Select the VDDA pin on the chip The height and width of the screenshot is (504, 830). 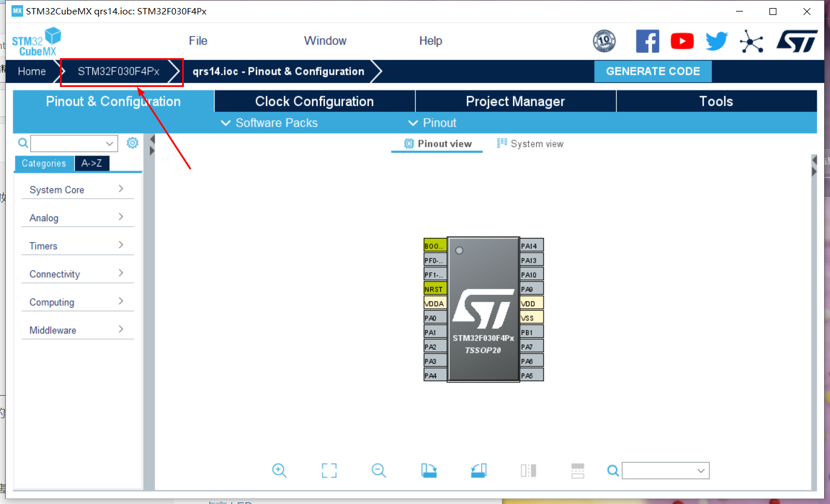[x=435, y=303]
